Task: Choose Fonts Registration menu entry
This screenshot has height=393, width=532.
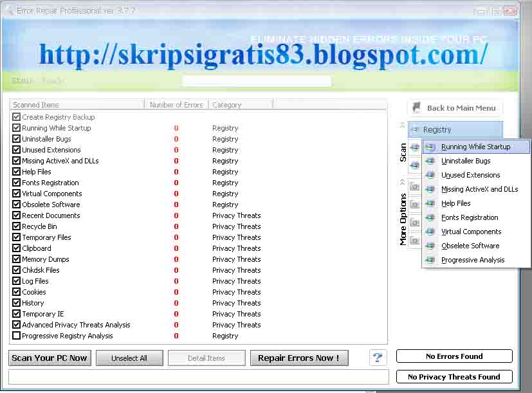Action: click(476, 217)
